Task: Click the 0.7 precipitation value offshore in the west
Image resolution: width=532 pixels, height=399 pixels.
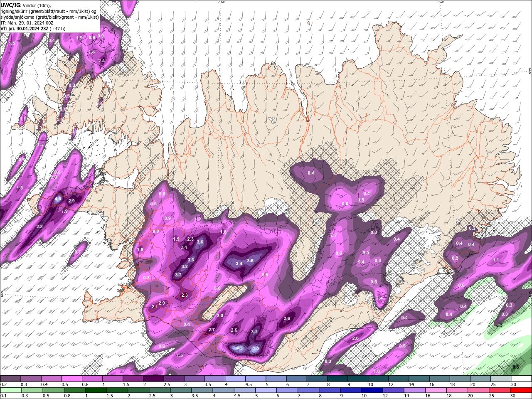Action: click(x=78, y=252)
